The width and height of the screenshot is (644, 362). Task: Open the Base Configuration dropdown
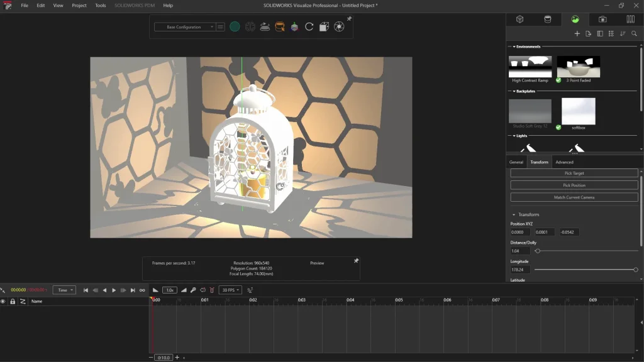pos(184,27)
